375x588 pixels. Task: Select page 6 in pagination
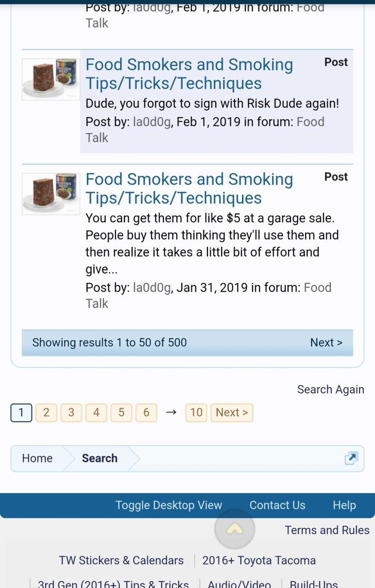[146, 413]
